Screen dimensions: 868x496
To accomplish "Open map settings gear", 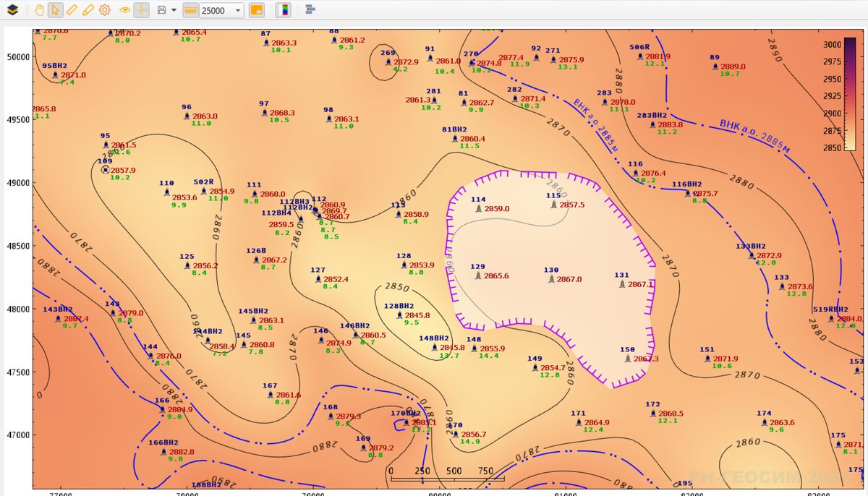I will pos(104,10).
